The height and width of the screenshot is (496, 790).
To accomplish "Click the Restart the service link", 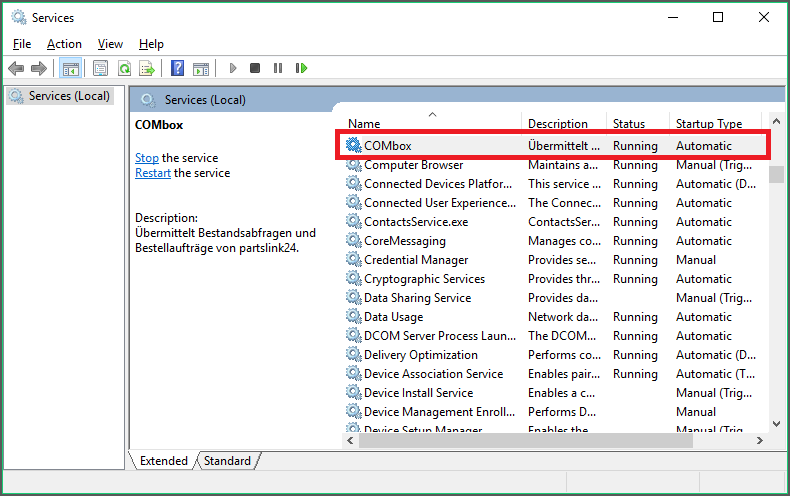I will (154, 173).
